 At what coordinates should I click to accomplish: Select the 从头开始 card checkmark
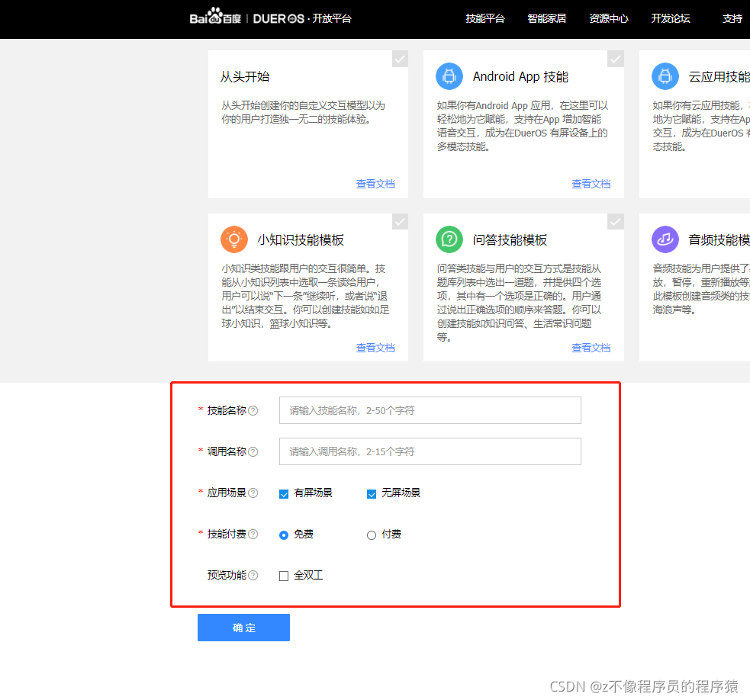coord(400,59)
